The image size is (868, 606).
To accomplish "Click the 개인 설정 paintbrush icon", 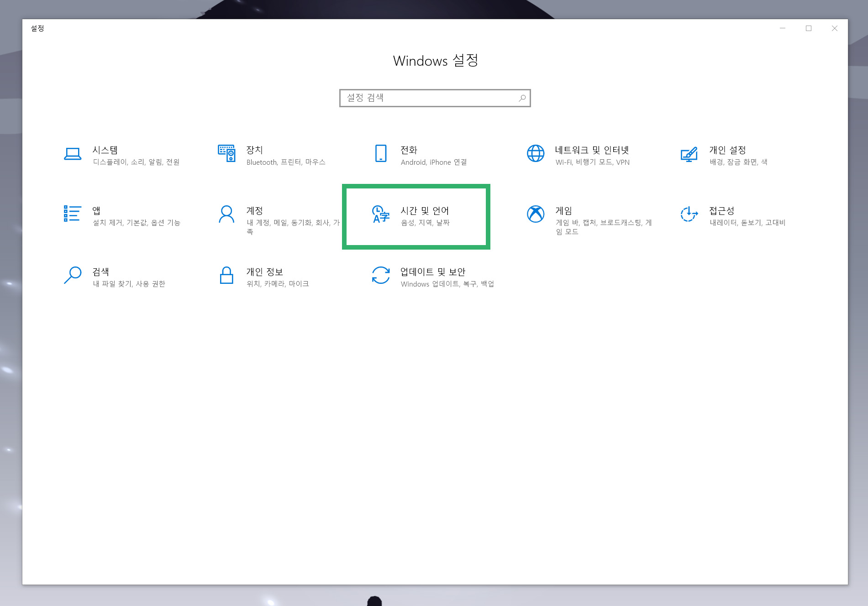I will tap(689, 154).
